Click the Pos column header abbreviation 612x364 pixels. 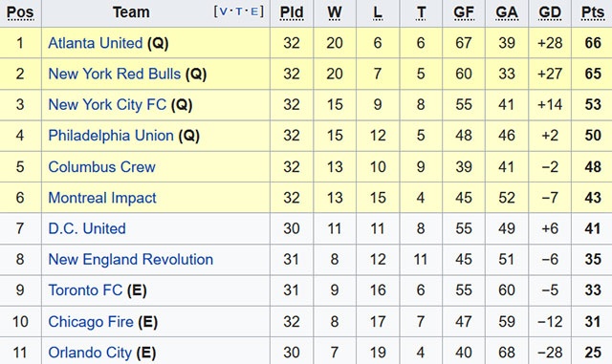(x=20, y=12)
